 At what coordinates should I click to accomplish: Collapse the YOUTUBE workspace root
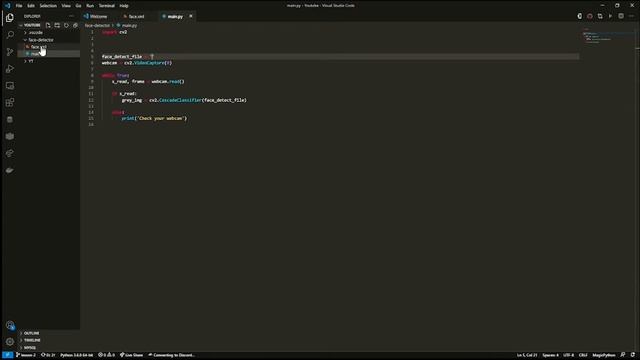32,25
